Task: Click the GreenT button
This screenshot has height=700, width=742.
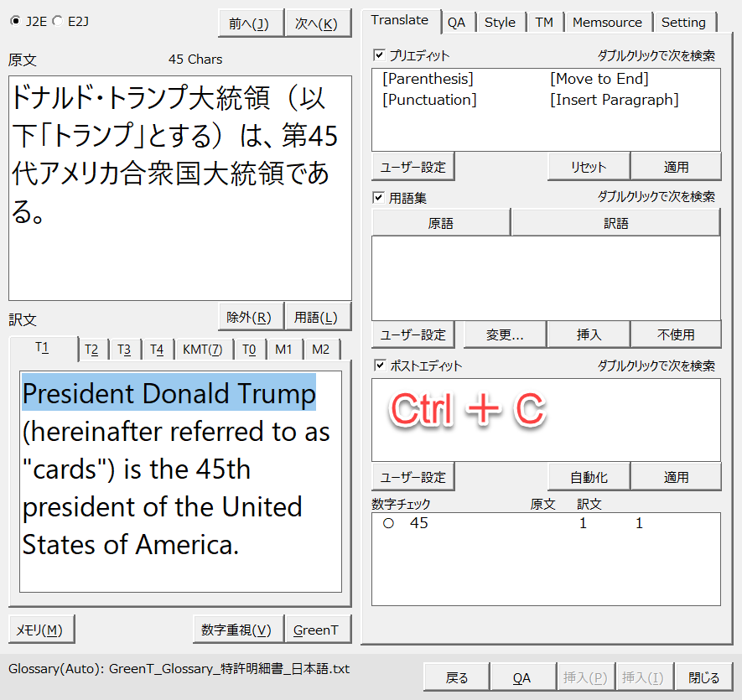Action: click(316, 630)
